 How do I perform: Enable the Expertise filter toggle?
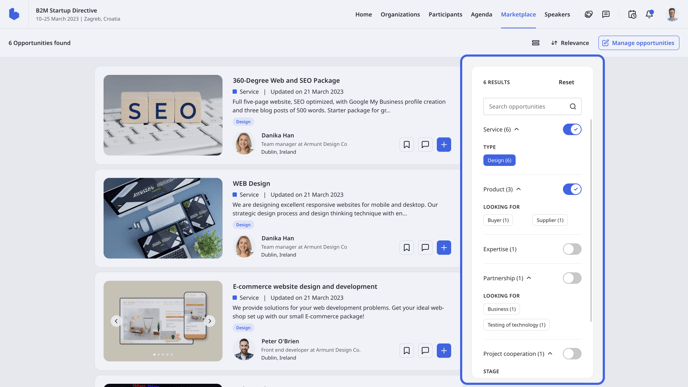pyautogui.click(x=572, y=249)
